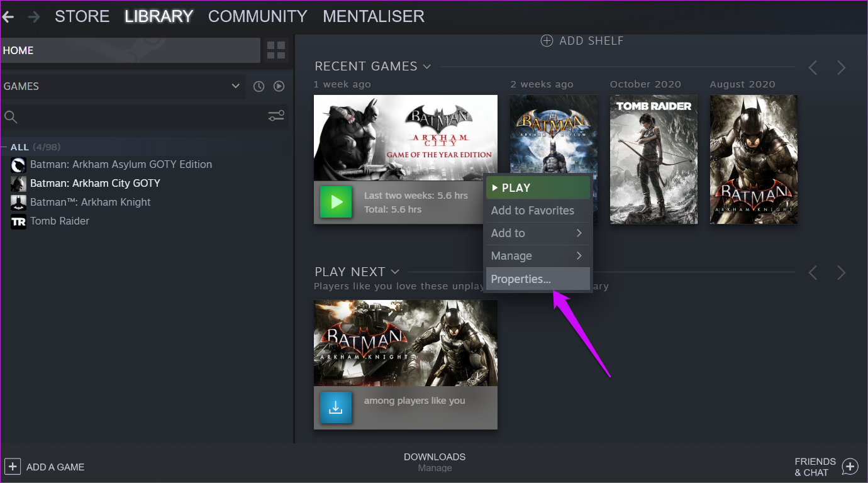Collapse the ALL games category
This screenshot has width=868, height=483.
click(x=4, y=147)
